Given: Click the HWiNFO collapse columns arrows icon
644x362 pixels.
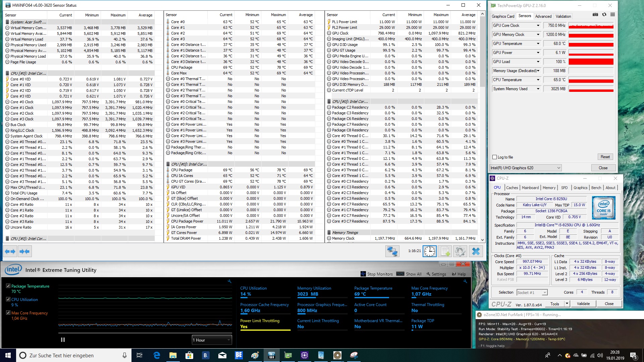Looking at the screenshot, I should [24, 251].
